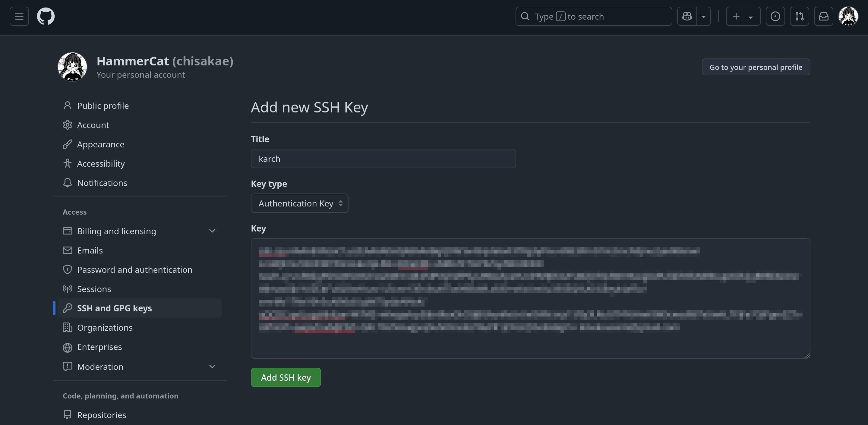Open Enterprises settings
The width and height of the screenshot is (868, 425).
(140, 347)
